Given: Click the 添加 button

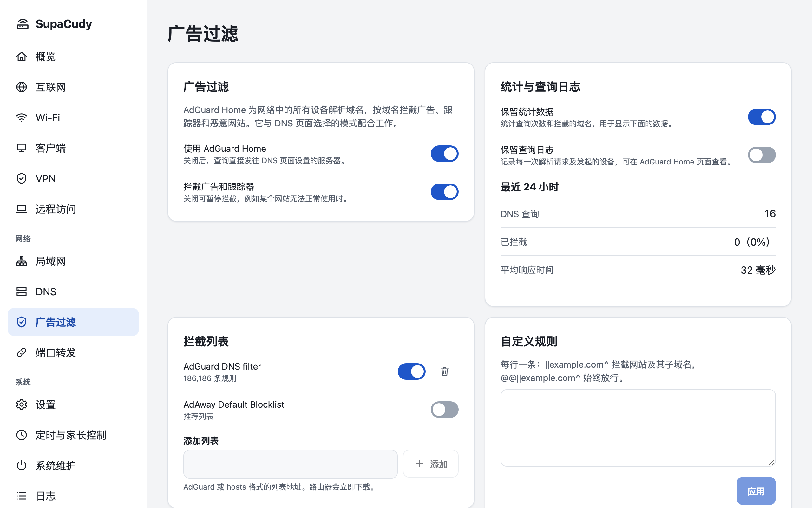Looking at the screenshot, I should 431,464.
